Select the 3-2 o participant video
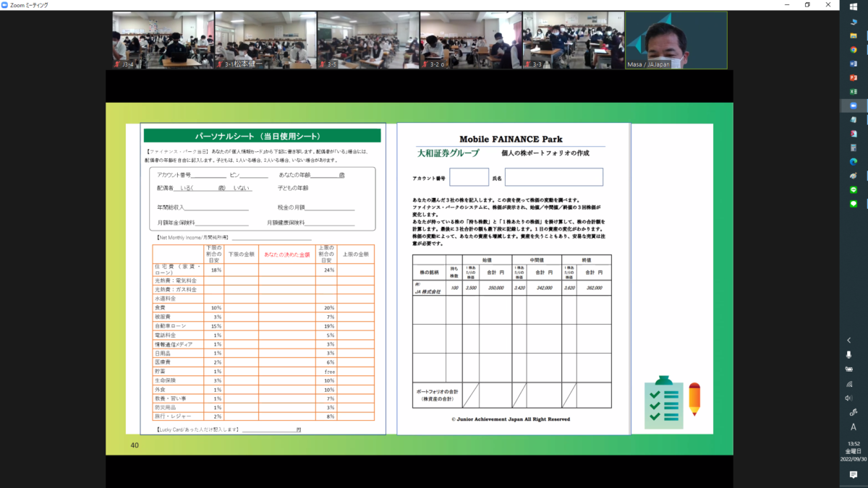Image resolution: width=868 pixels, height=488 pixels. point(470,40)
